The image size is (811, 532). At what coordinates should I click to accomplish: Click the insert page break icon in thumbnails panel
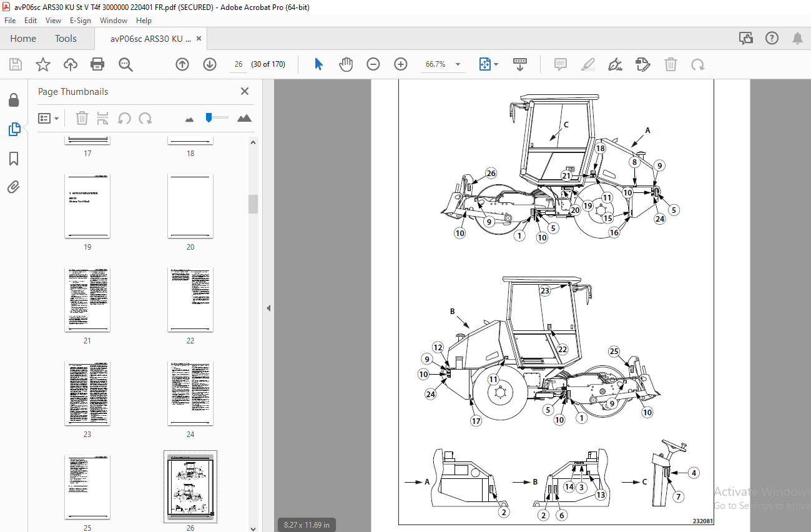click(103, 118)
